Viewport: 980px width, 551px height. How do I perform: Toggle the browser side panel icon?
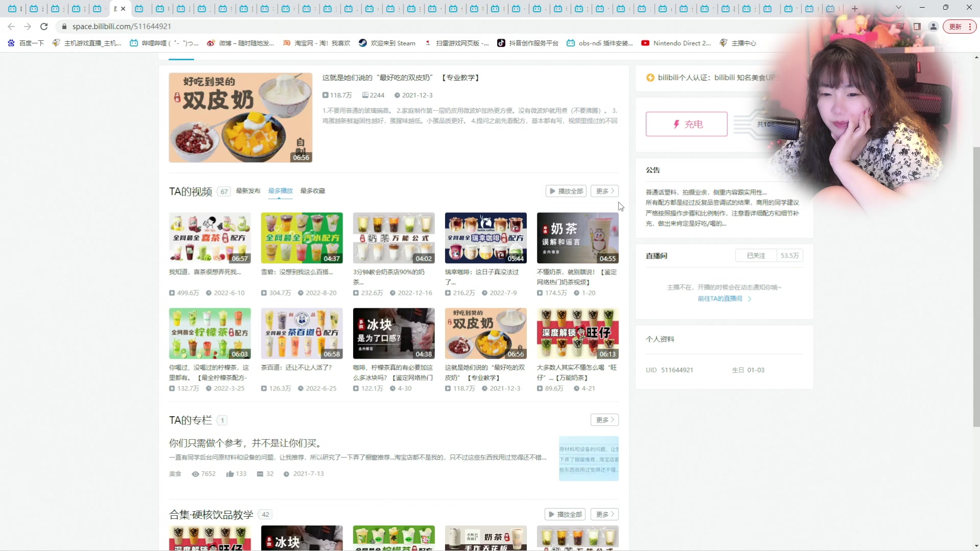click(x=917, y=27)
